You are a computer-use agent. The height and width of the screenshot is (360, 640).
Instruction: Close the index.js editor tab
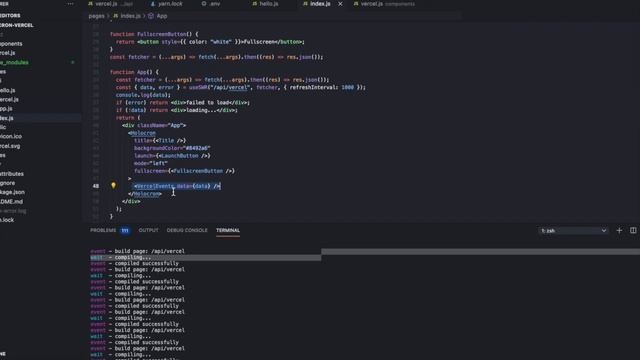(340, 4)
